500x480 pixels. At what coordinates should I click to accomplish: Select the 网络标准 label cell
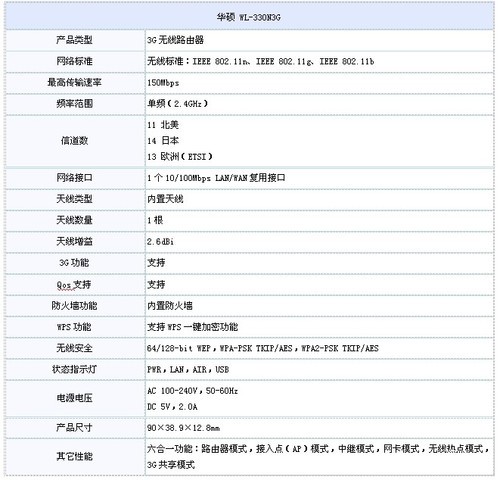[x=74, y=61]
